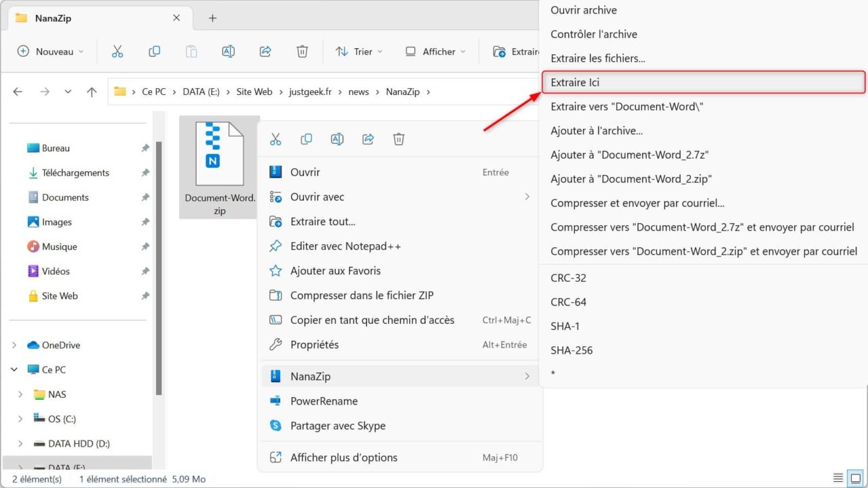
Task: Go up one folder level arrow
Action: [92, 91]
